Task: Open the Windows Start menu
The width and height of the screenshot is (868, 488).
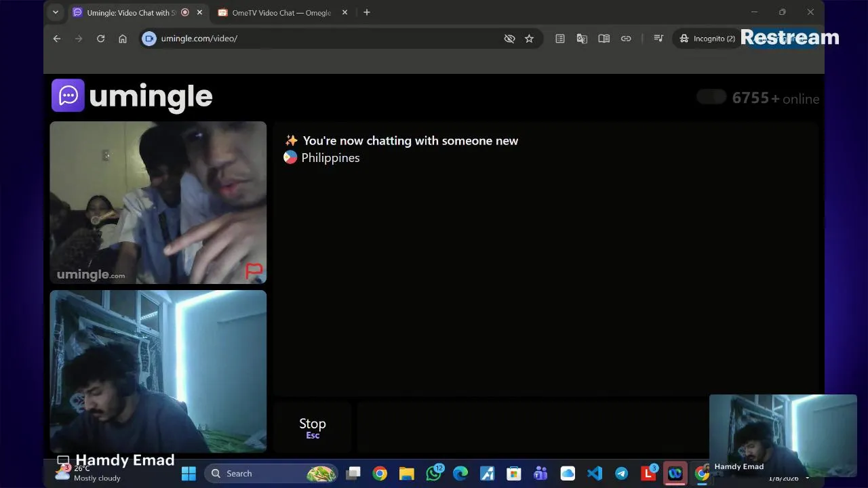Action: pos(189,473)
